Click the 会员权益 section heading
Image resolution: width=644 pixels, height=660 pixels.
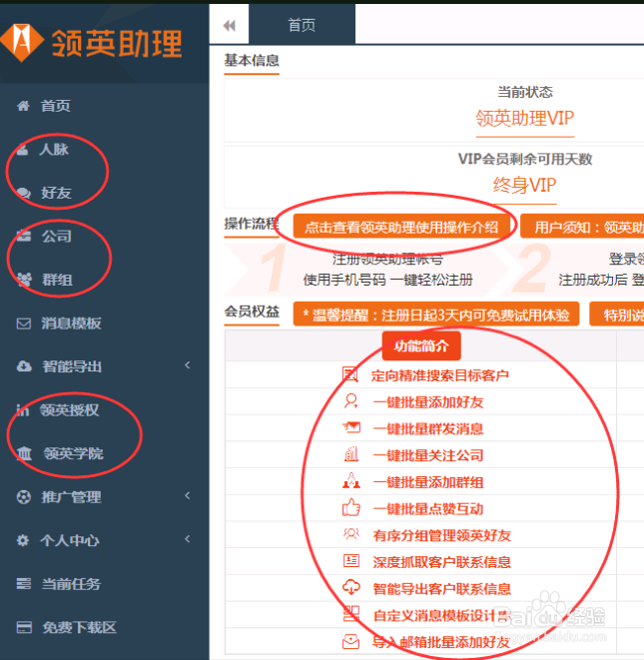[x=252, y=312]
